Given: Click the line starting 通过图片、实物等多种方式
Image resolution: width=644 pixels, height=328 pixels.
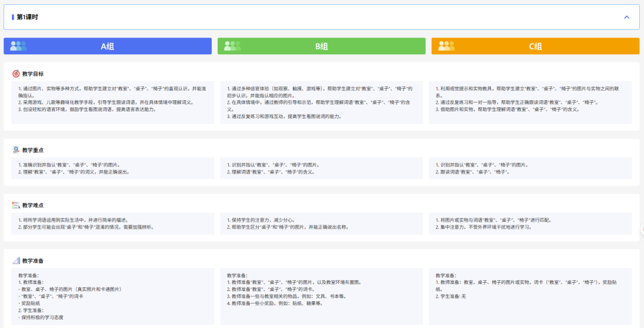Looking at the screenshot, I should [112, 92].
